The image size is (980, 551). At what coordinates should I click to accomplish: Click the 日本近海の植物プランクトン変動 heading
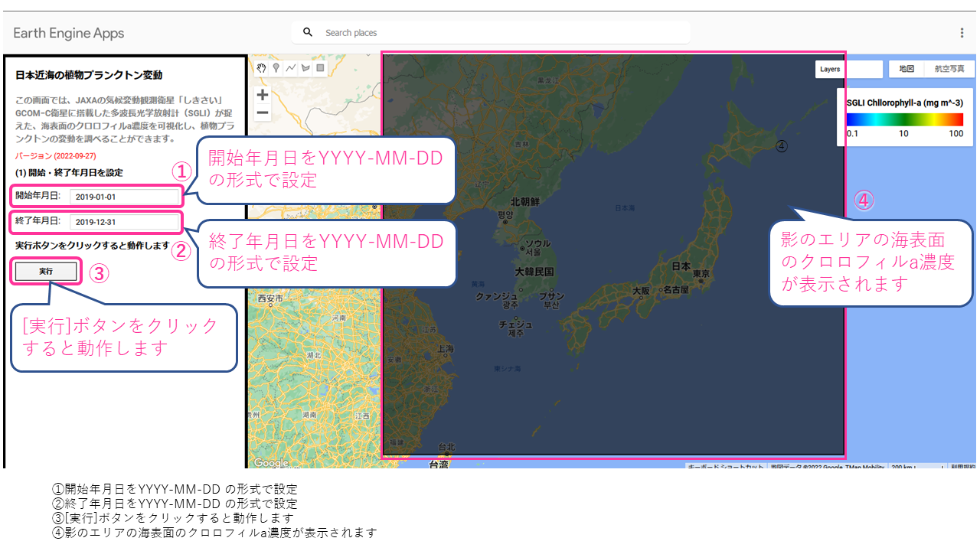89,75
